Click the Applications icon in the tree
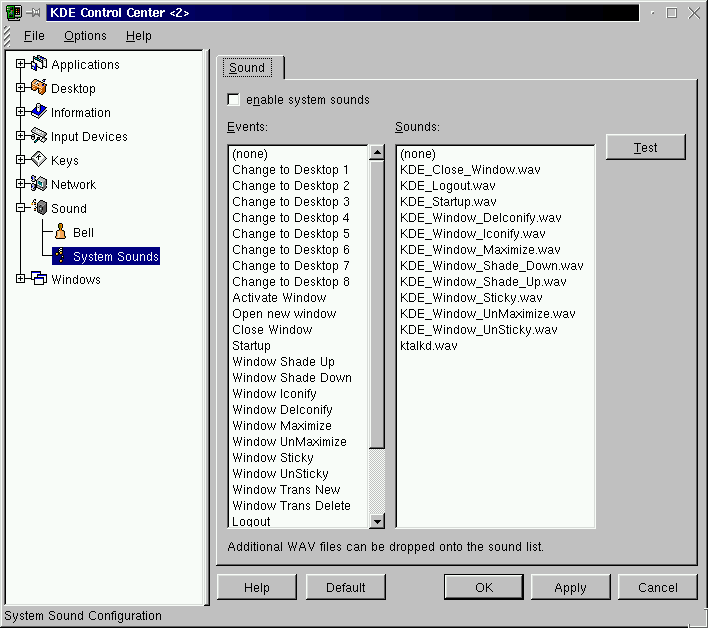This screenshot has width=708, height=628. point(39,64)
